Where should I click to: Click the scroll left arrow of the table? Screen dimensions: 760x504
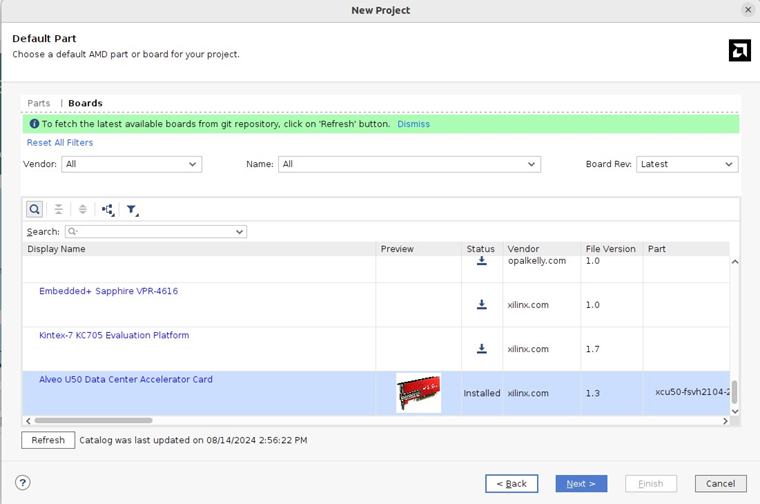(28, 421)
